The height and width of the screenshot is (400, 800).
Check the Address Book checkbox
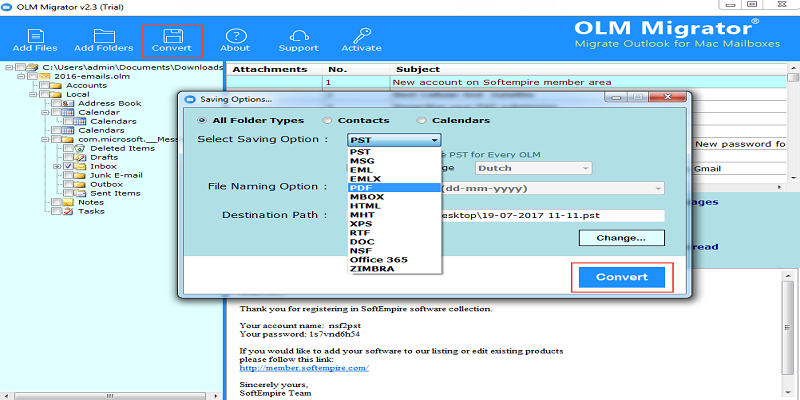pos(57,103)
